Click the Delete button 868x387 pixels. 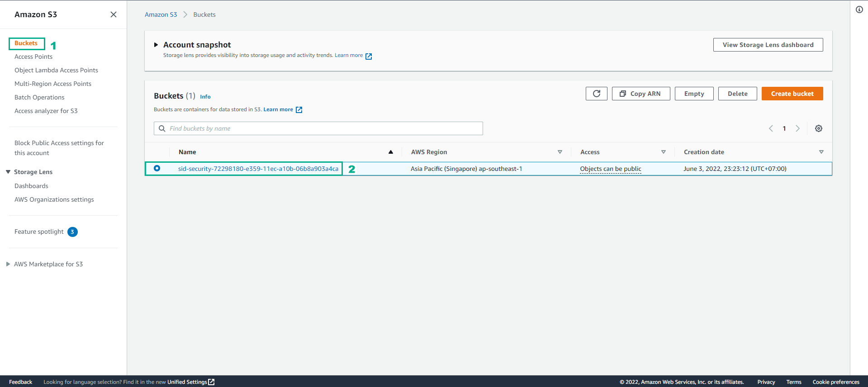737,94
